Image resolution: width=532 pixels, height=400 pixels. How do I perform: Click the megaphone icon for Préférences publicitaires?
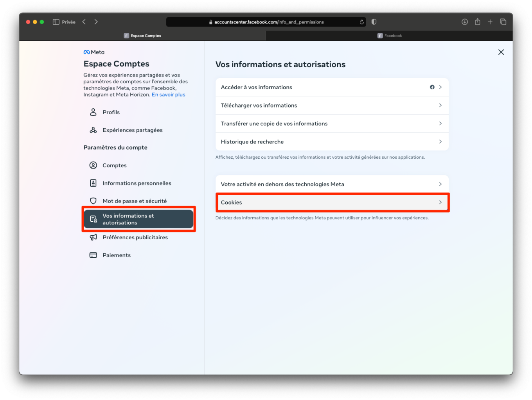(x=93, y=237)
